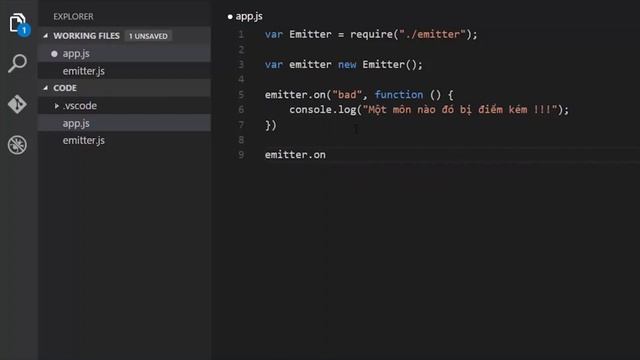Open the .vscode folder row
Image resolution: width=640 pixels, height=360 pixels.
[x=124, y=106]
